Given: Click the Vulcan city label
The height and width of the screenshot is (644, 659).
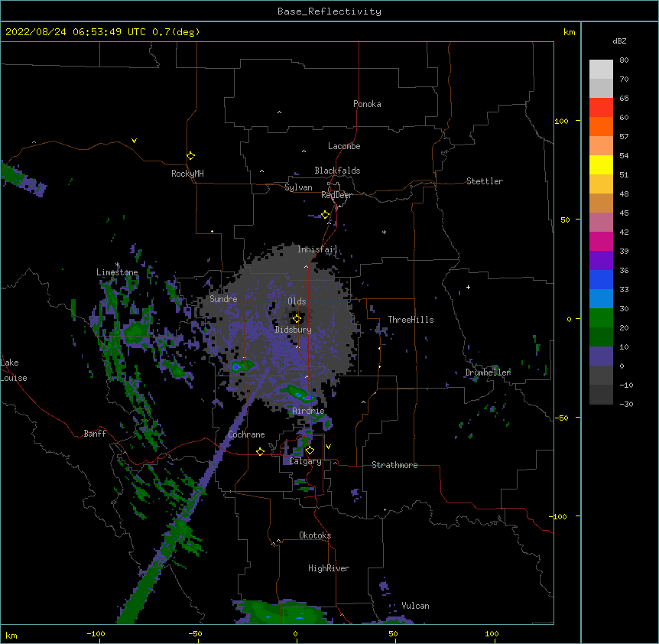Looking at the screenshot, I should (x=415, y=606).
